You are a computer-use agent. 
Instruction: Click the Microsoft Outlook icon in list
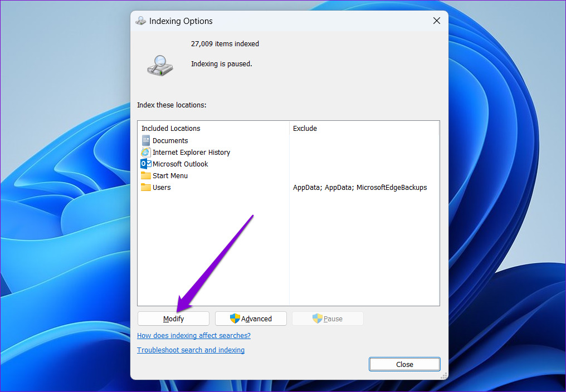tap(146, 164)
